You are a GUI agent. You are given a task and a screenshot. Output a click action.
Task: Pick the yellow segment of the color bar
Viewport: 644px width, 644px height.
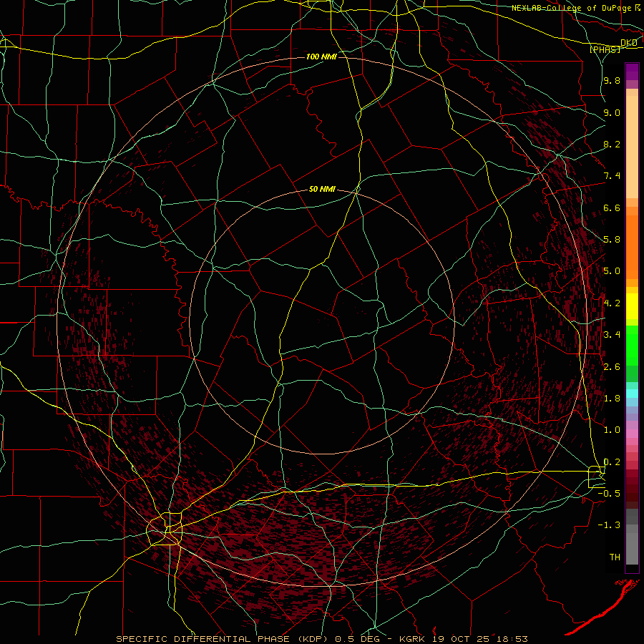(x=632, y=306)
